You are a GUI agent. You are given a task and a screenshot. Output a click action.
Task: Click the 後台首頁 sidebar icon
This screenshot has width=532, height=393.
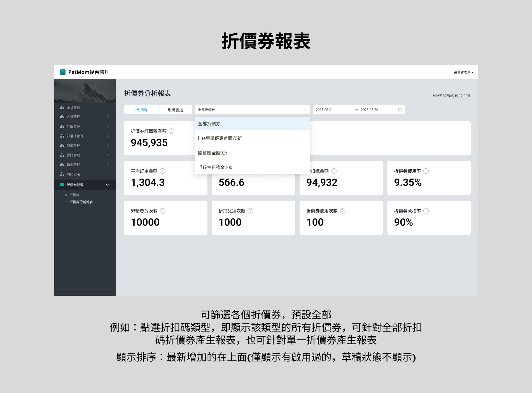pos(62,107)
